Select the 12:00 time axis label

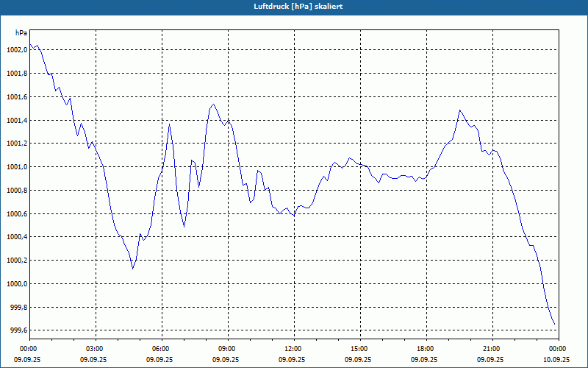tap(293, 349)
